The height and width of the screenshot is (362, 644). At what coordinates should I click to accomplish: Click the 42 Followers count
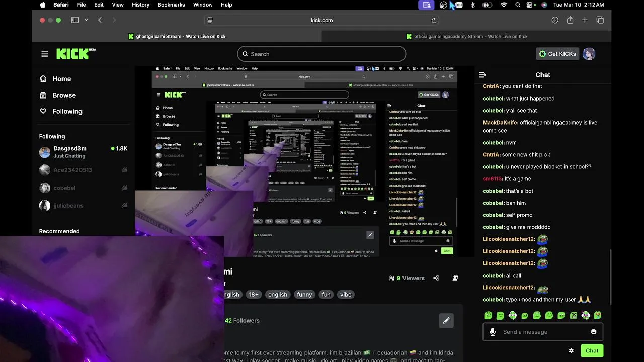242,320
